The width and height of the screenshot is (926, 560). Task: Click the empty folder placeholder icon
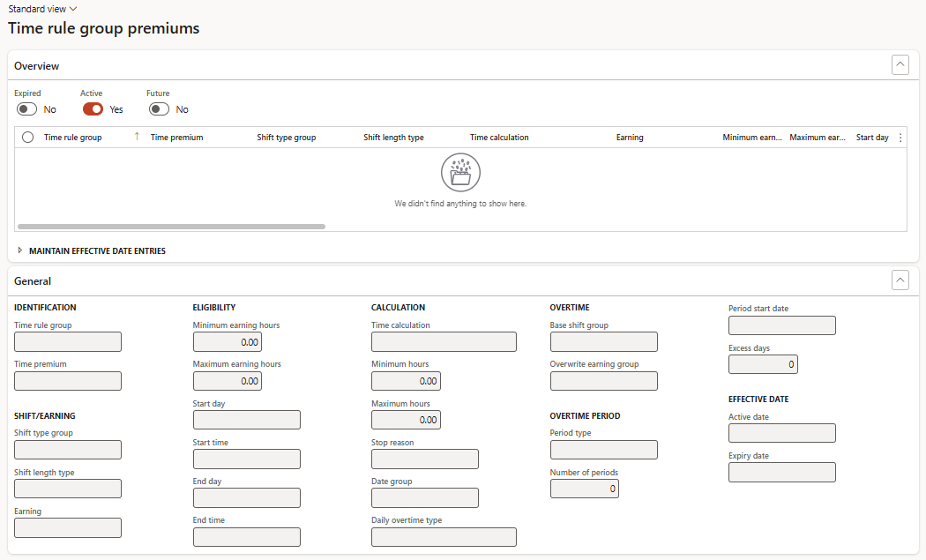(460, 173)
